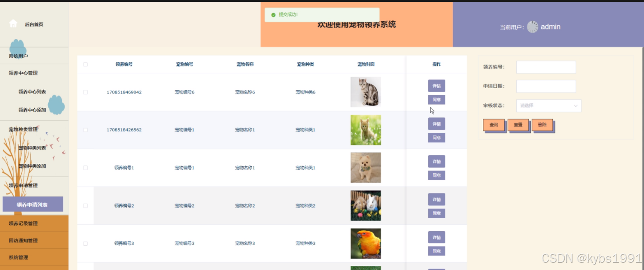644x270 pixels.
Task: Open 宠物种类列表 submenu item
Action: pyautogui.click(x=32, y=148)
